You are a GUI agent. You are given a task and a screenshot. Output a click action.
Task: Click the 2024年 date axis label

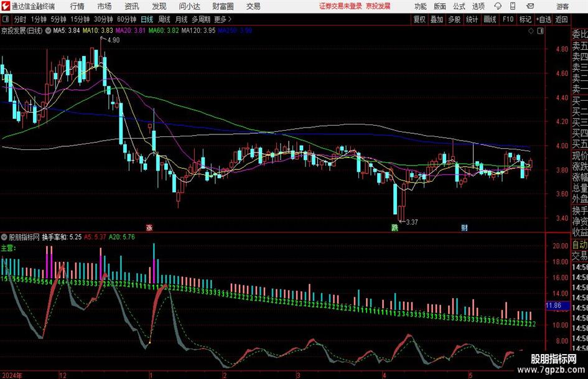pyautogui.click(x=12, y=375)
